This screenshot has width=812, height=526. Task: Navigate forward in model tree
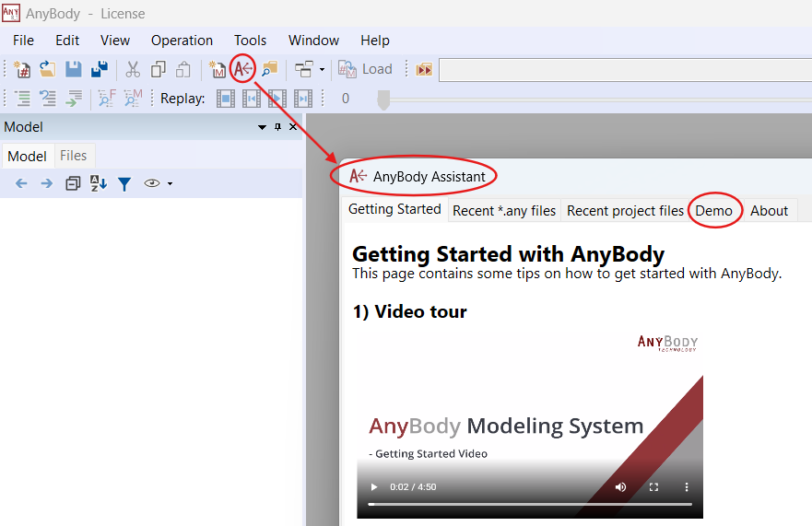click(x=47, y=183)
